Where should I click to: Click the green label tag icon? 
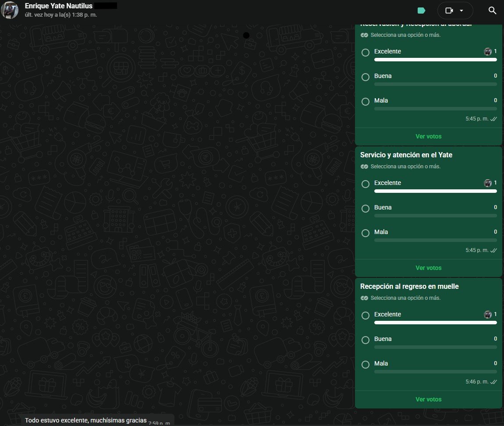[x=422, y=11]
